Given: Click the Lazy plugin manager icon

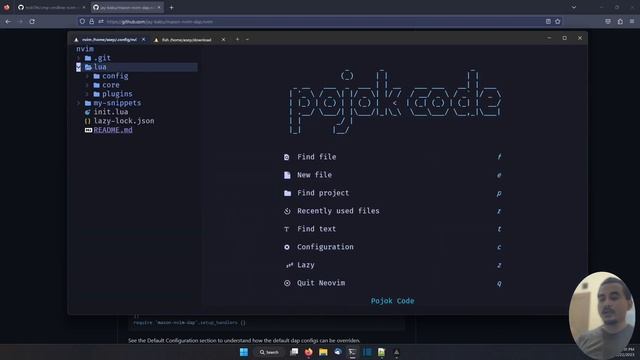Looking at the screenshot, I should (x=289, y=265).
